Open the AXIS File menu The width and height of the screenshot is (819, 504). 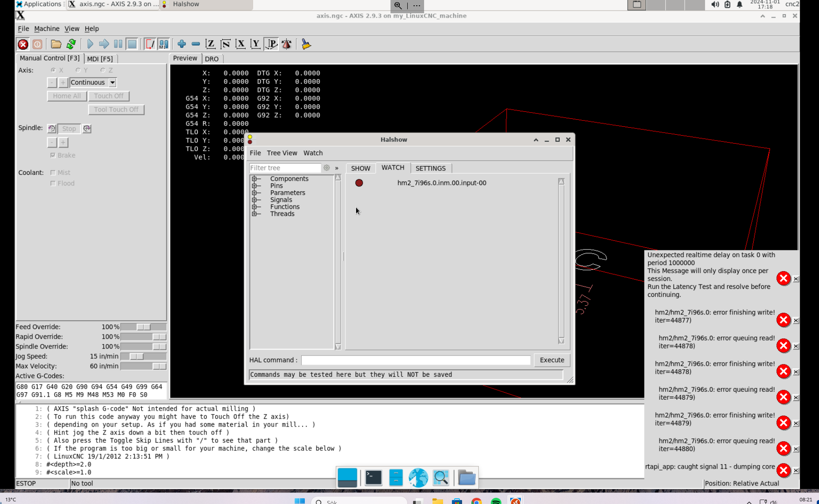(23, 29)
